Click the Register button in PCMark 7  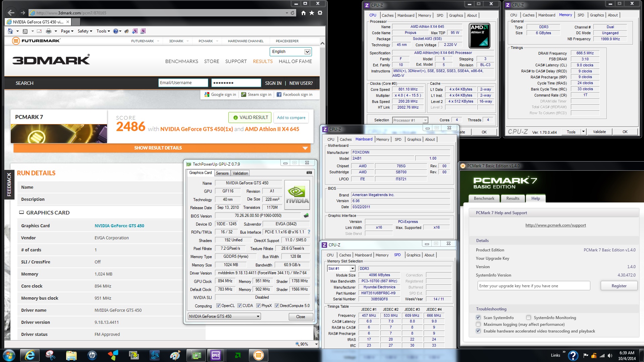pyautogui.click(x=619, y=286)
